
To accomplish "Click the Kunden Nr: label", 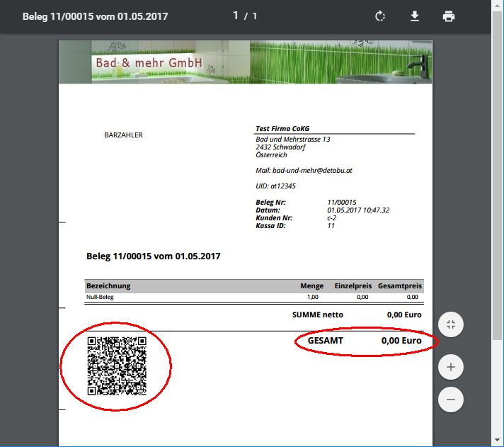I will pos(274,217).
